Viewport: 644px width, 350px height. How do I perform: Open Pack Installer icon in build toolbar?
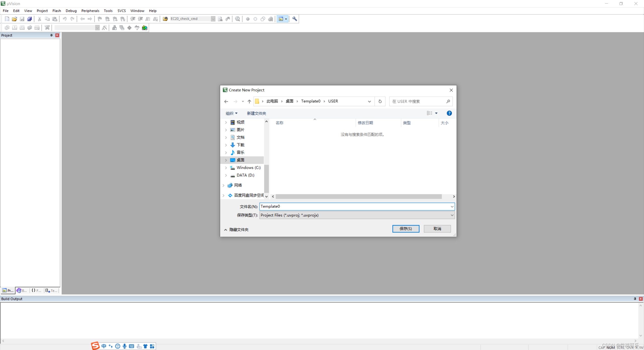coord(145,28)
